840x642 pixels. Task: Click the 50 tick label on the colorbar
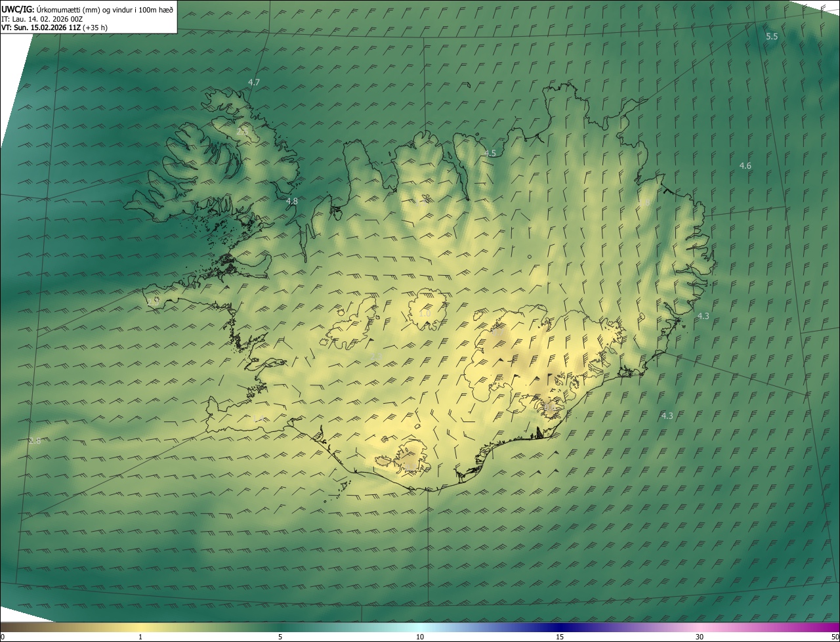pos(834,637)
